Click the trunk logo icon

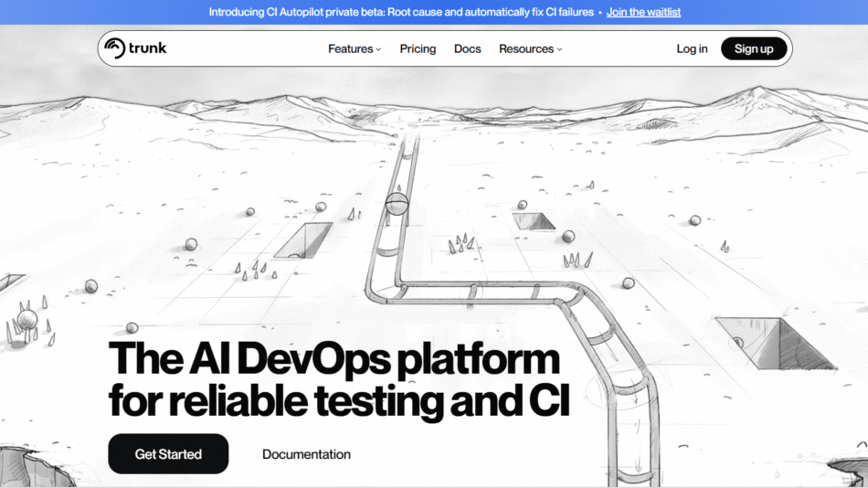[x=114, y=48]
